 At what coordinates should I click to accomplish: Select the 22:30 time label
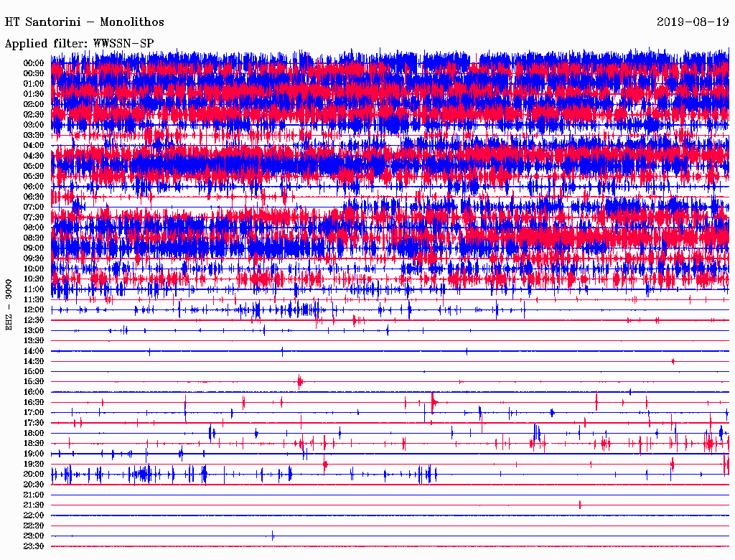click(x=34, y=526)
